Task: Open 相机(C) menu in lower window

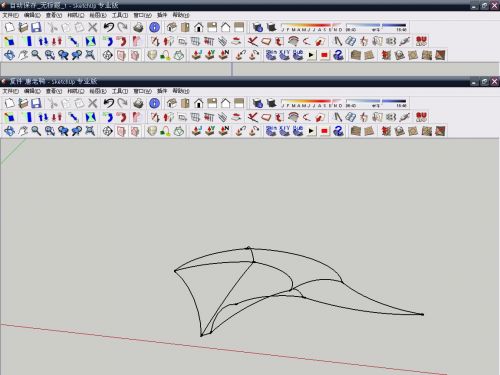Action: point(76,91)
